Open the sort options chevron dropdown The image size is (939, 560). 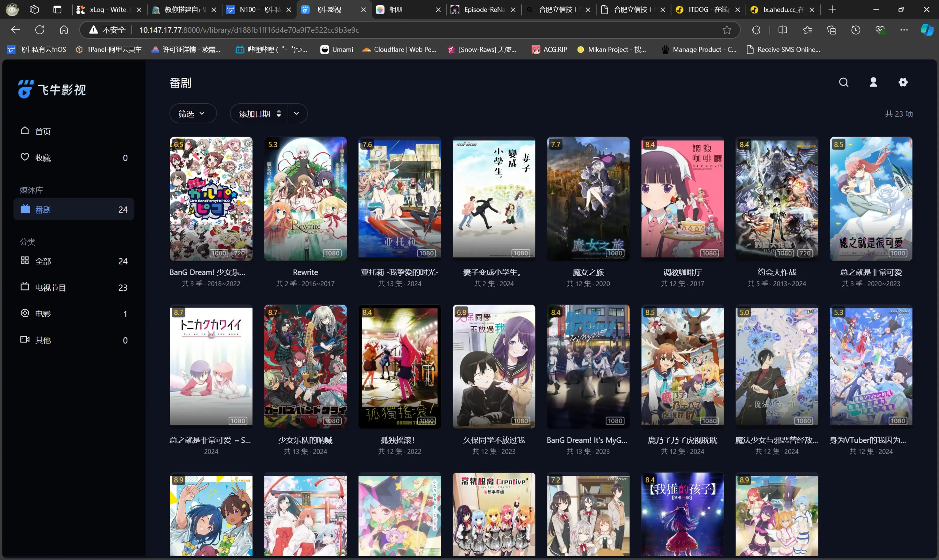coord(297,114)
